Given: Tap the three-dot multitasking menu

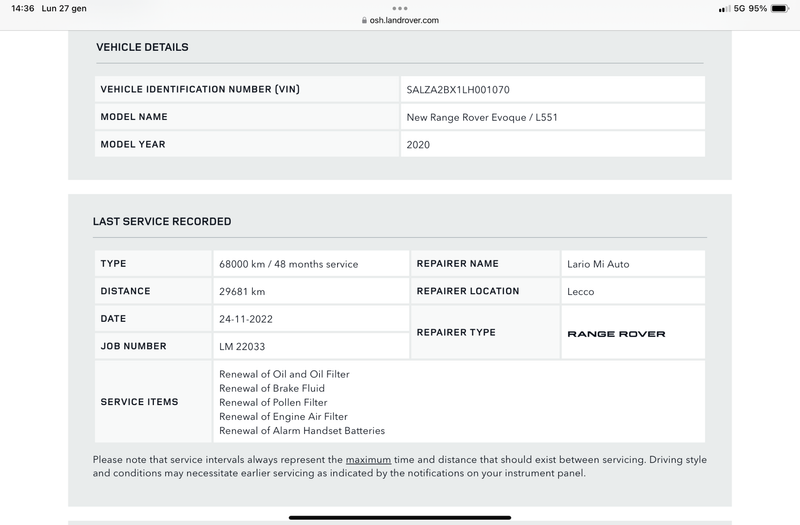Looking at the screenshot, I should (400, 8).
